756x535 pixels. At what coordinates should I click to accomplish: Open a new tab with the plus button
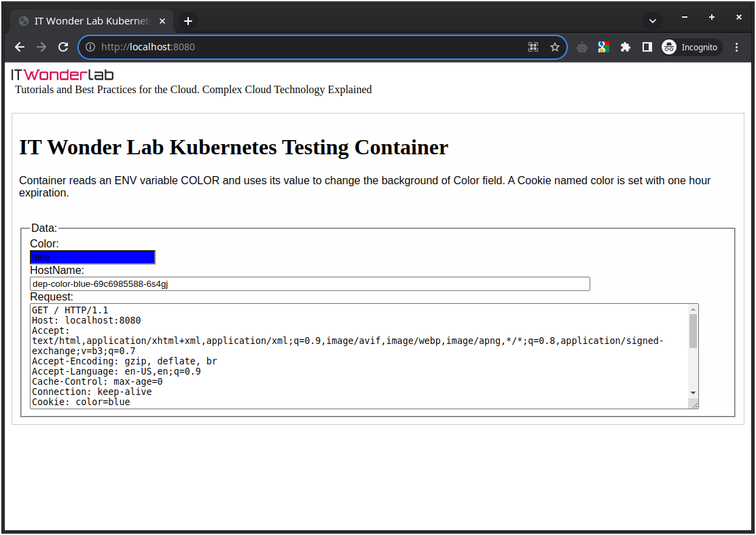tap(188, 21)
